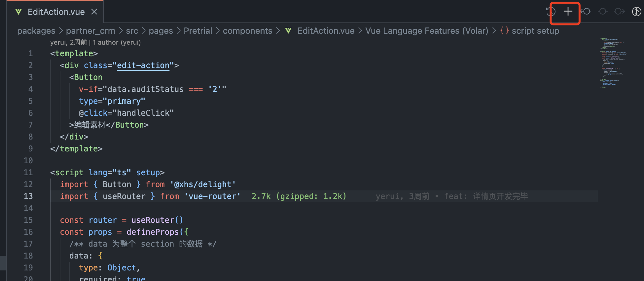Click the 'vue-router' import path
The height and width of the screenshot is (281, 644).
click(212, 196)
